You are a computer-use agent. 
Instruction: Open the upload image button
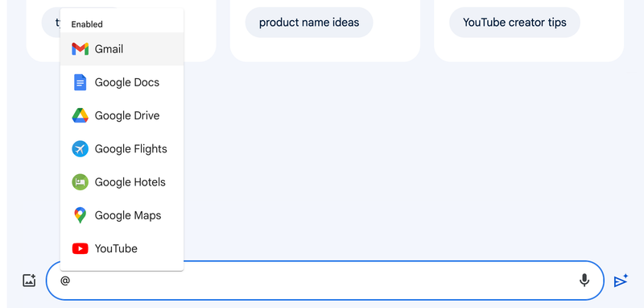point(29,281)
